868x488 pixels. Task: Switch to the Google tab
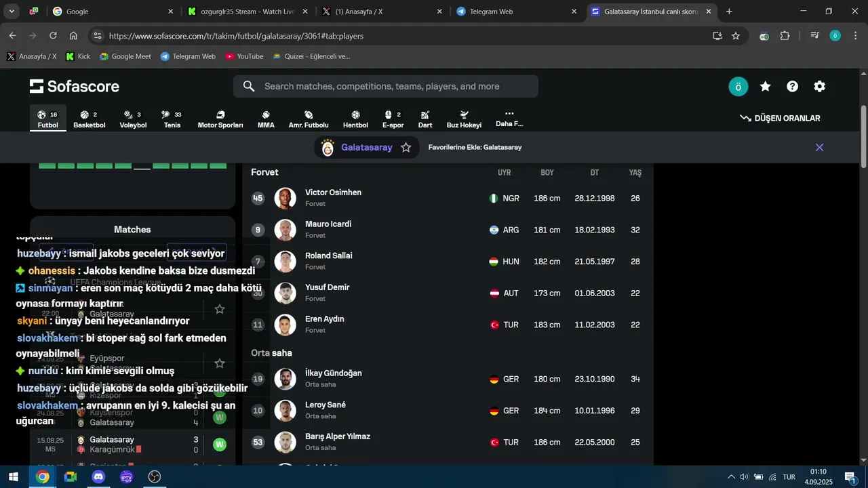[x=113, y=12]
